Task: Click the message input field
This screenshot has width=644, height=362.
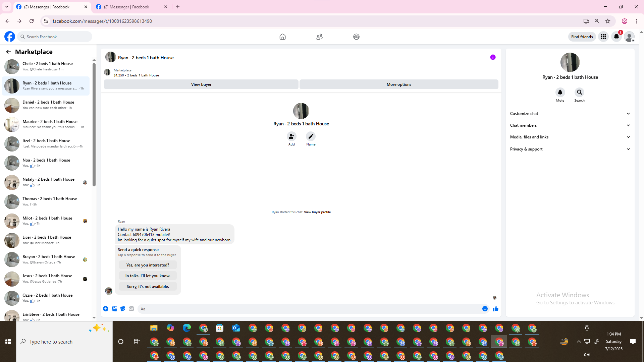Action: point(309,309)
